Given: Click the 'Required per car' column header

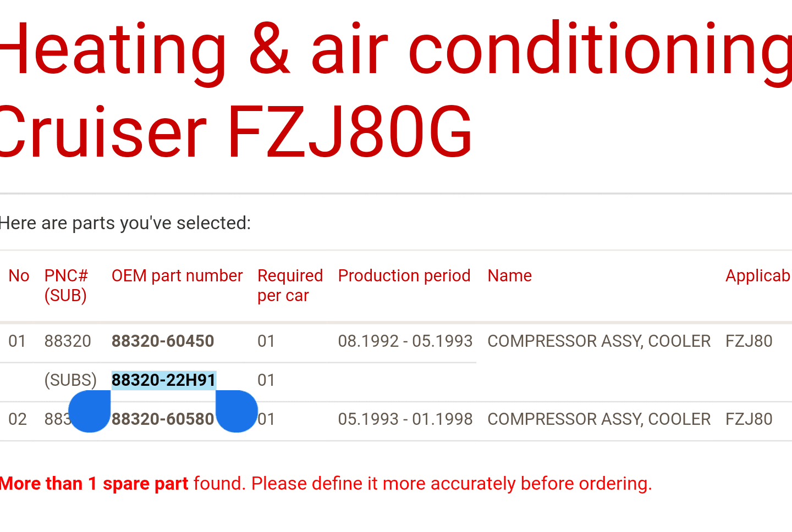Looking at the screenshot, I should 290,286.
